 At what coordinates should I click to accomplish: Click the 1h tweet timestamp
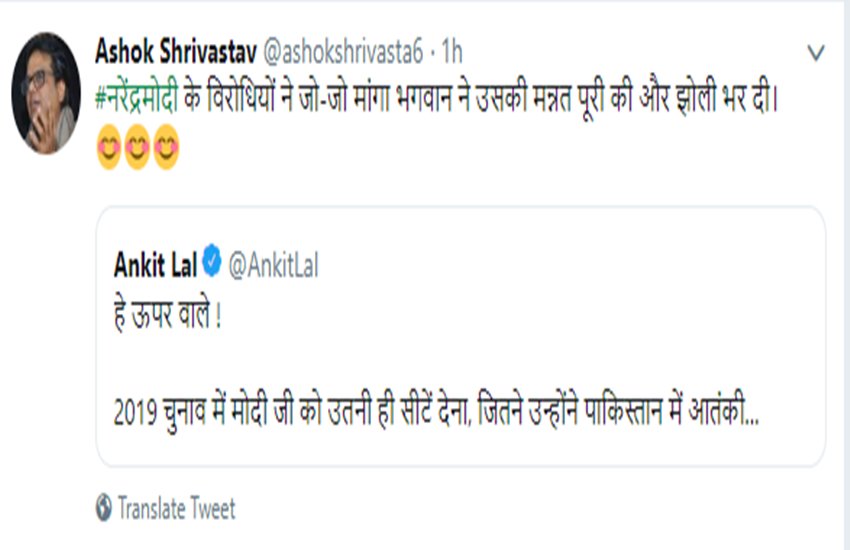(x=450, y=52)
